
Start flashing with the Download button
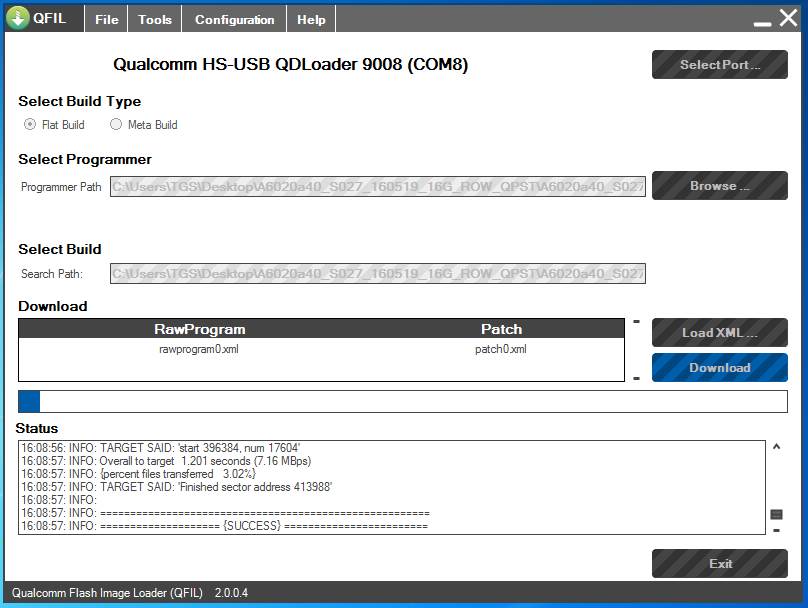tap(719, 367)
